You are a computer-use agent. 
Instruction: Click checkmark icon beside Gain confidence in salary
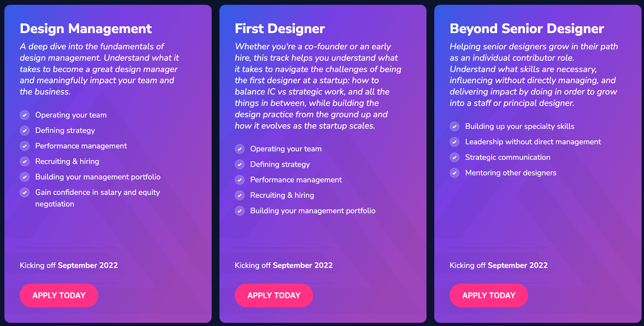[25, 192]
